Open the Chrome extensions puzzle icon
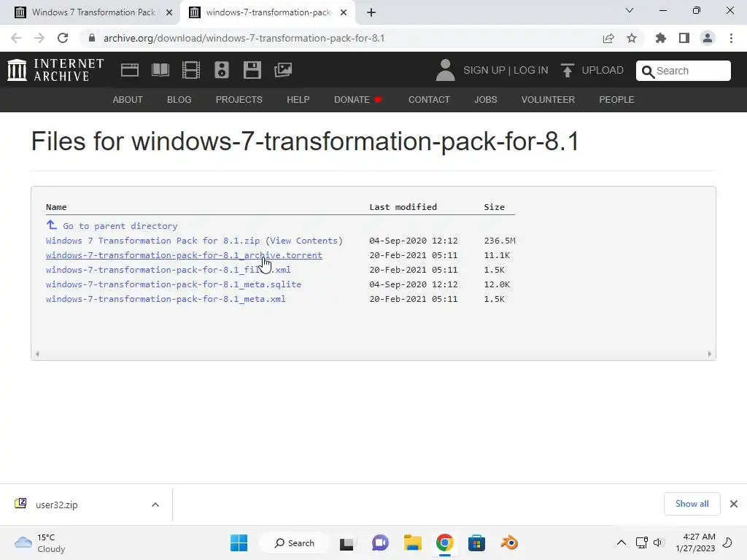 [661, 38]
